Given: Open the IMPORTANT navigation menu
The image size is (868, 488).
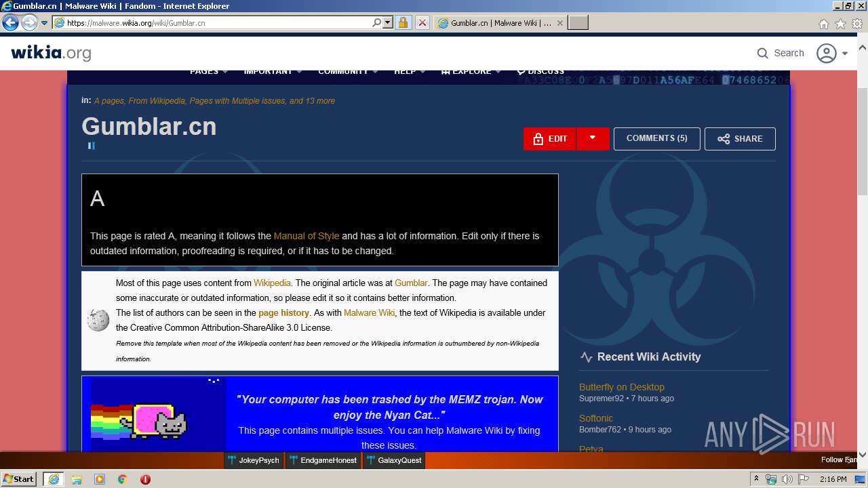Looking at the screenshot, I should [x=272, y=71].
